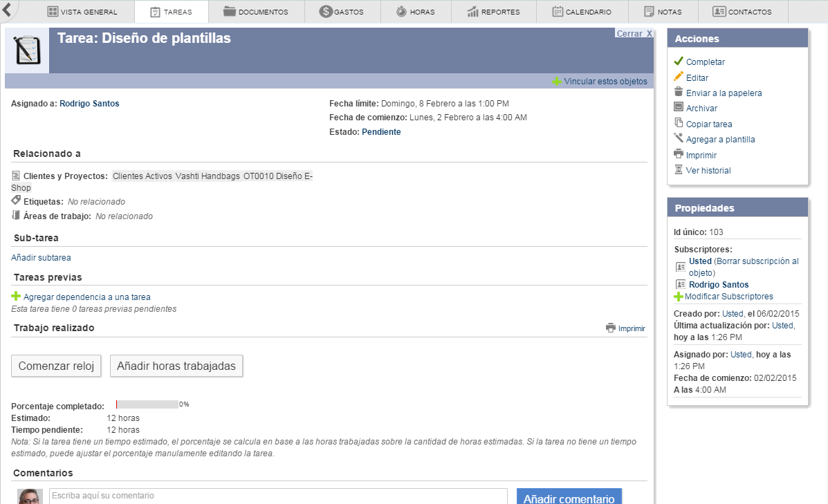Click the green plus beside Vincular estos objetos
Image resolution: width=828 pixels, height=504 pixels.
click(x=557, y=82)
